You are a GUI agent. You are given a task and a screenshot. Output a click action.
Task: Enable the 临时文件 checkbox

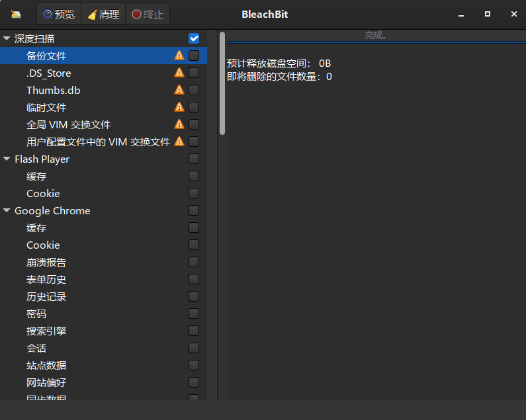(194, 107)
